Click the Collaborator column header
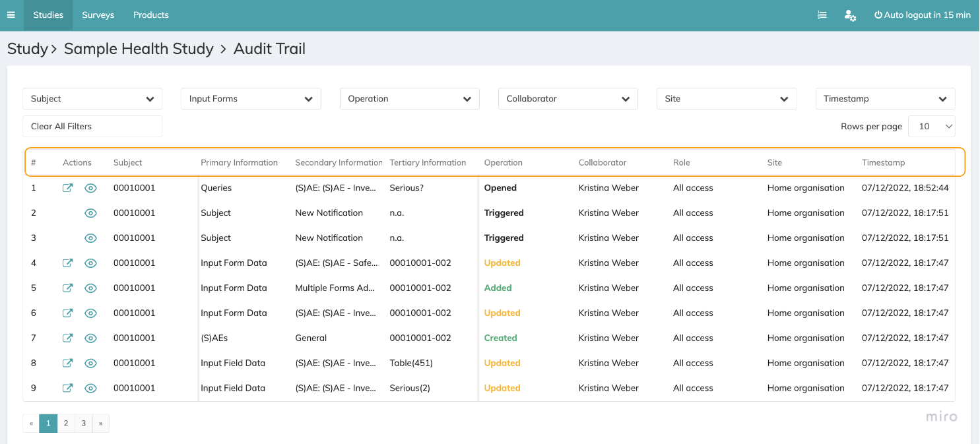Image resolution: width=980 pixels, height=444 pixels. coord(603,163)
